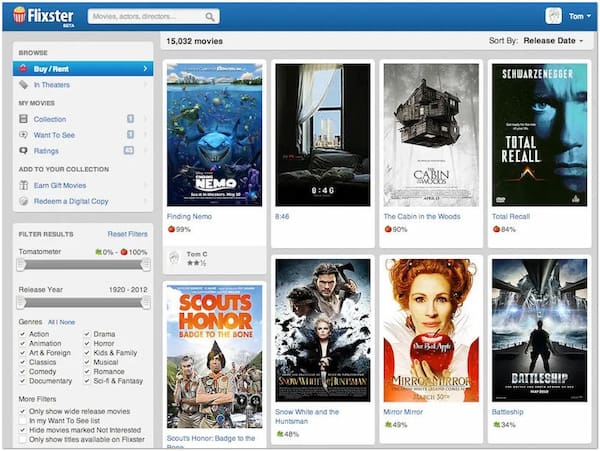Click the tomato icon beside Cabin in the Woods 90%
Screen dimensions: 600x451
(388, 229)
